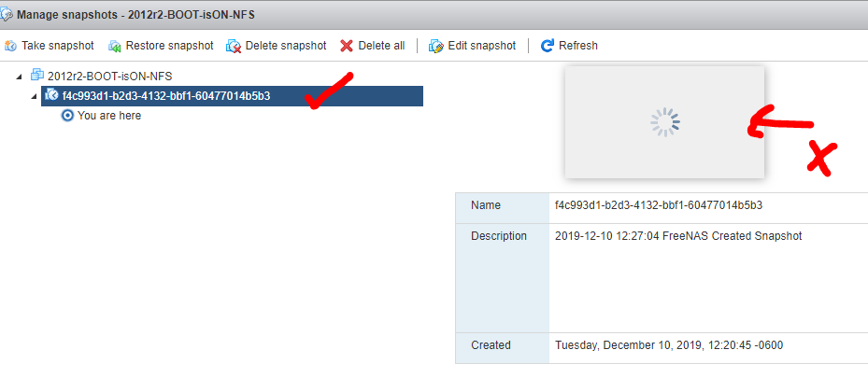868x378 pixels.
Task: Click the 2012r2-BOOT-isON-NFS VM icon
Action: pyautogui.click(x=37, y=76)
